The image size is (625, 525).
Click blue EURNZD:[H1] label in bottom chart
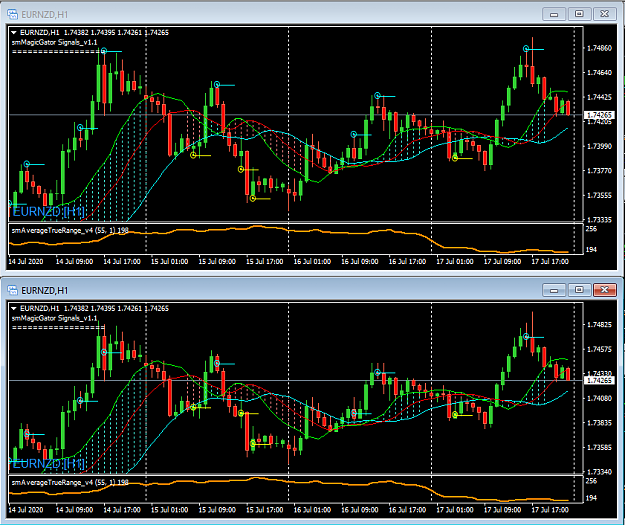point(48,464)
